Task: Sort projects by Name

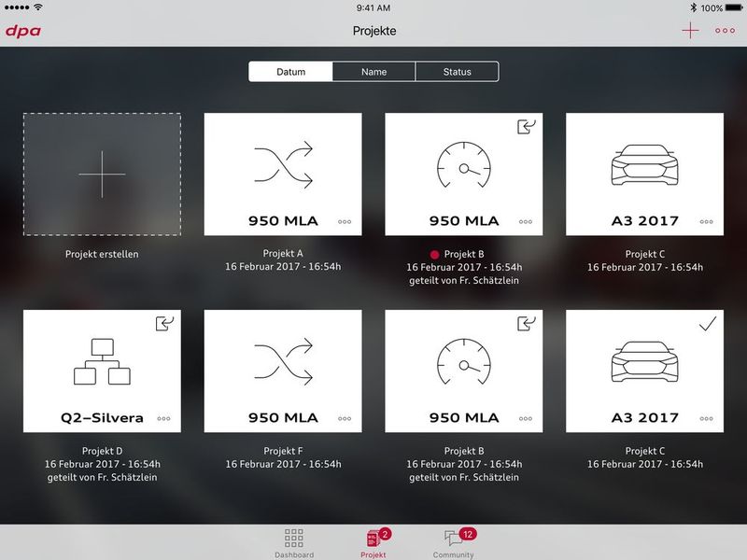Action: (373, 72)
